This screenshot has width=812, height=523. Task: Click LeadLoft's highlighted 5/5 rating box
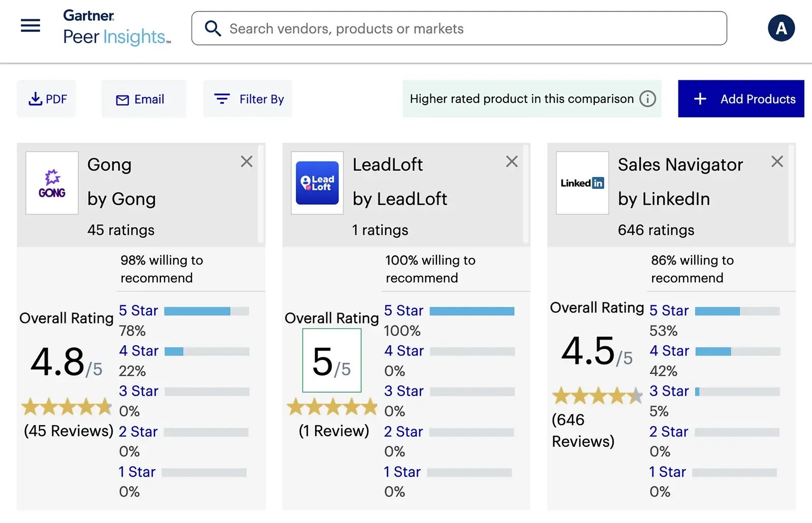332,361
